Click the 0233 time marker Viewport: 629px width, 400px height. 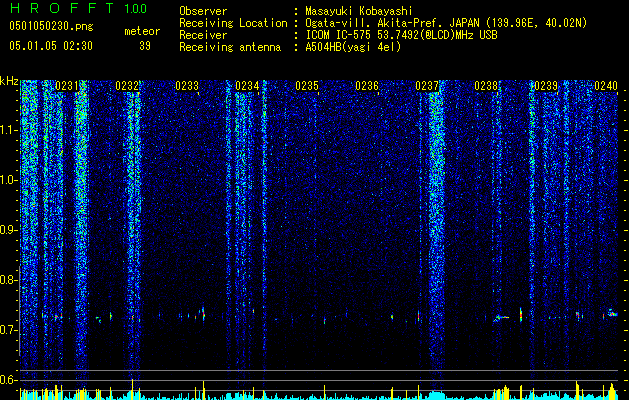[187, 86]
